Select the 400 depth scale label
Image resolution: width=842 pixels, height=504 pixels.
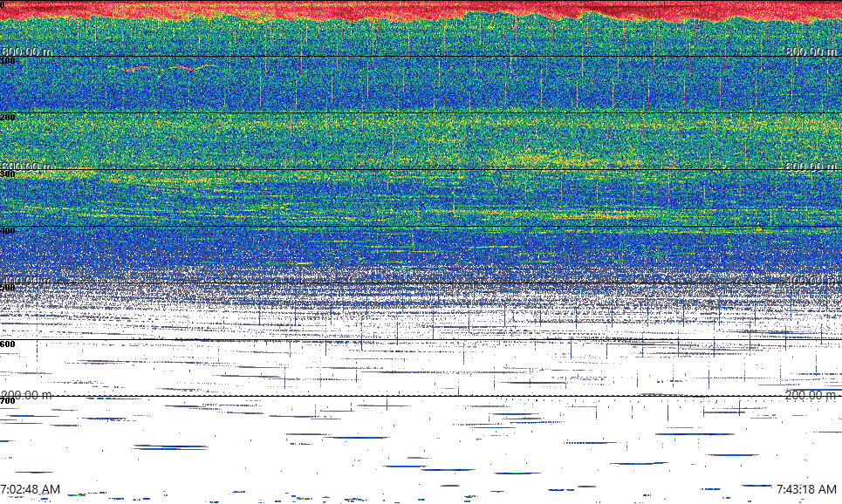coord(8,231)
